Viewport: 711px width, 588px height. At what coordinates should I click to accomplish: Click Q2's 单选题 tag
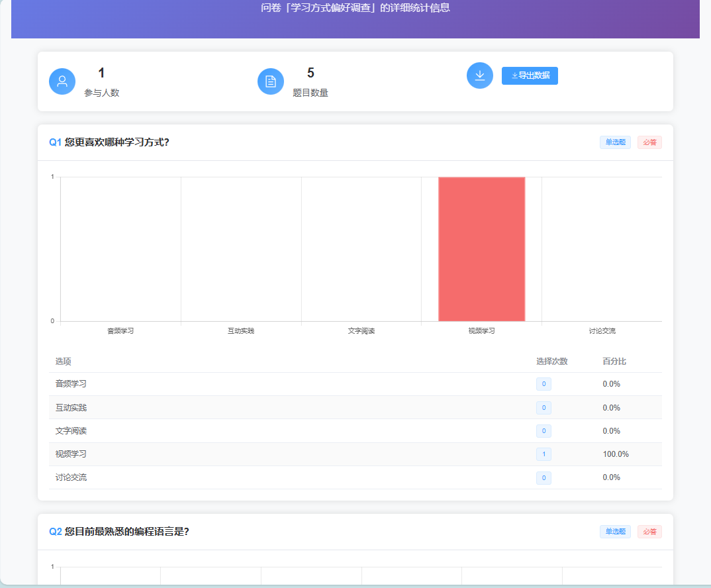click(x=615, y=532)
